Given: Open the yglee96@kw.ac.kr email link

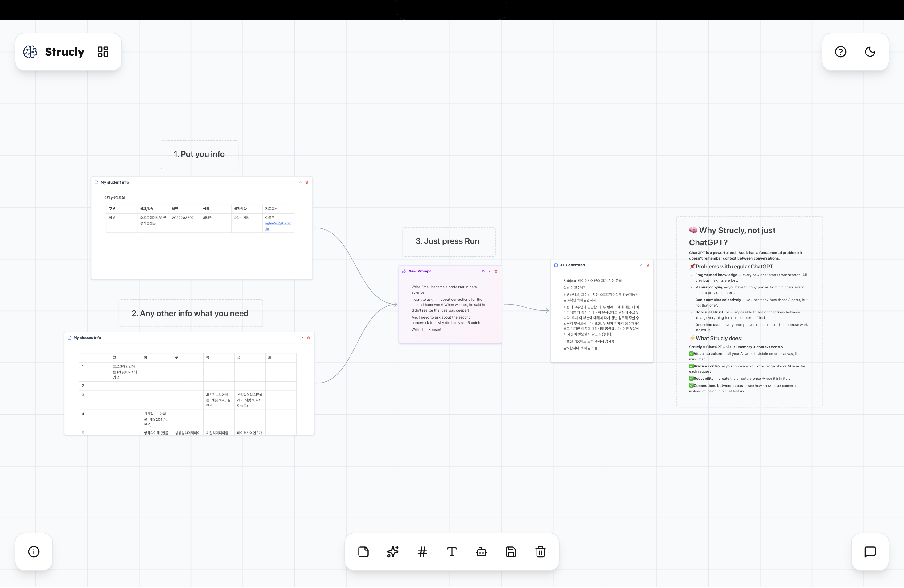Looking at the screenshot, I should [x=278, y=224].
